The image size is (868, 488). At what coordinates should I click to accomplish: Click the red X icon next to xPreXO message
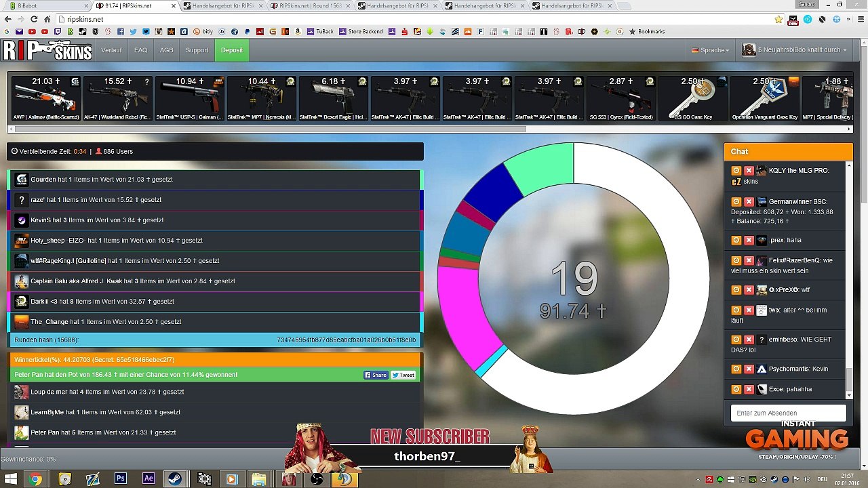pyautogui.click(x=749, y=290)
